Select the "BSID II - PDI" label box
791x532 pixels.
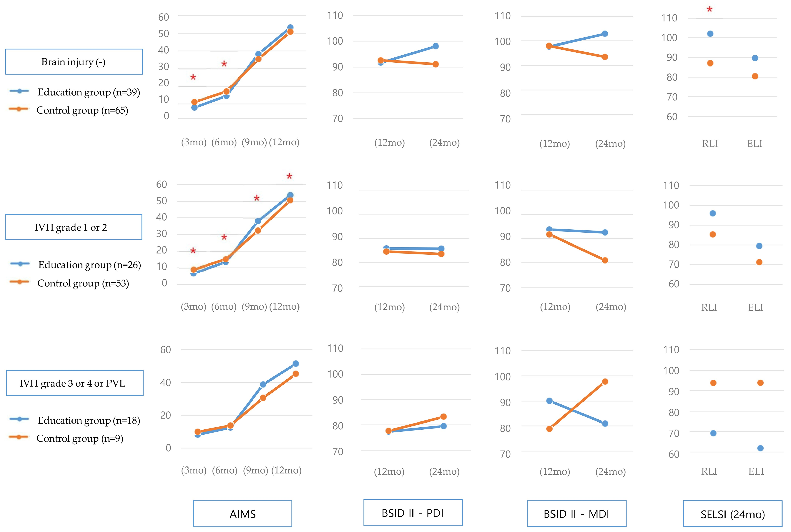(413, 513)
